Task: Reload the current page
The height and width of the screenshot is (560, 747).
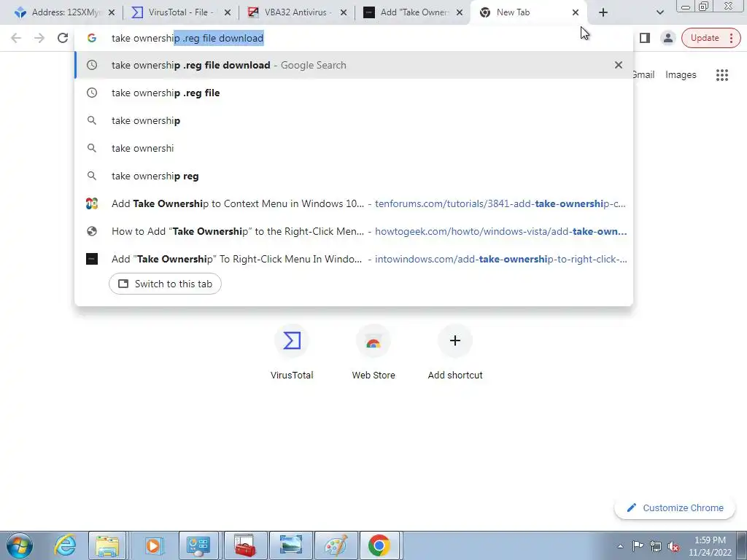Action: 63,38
